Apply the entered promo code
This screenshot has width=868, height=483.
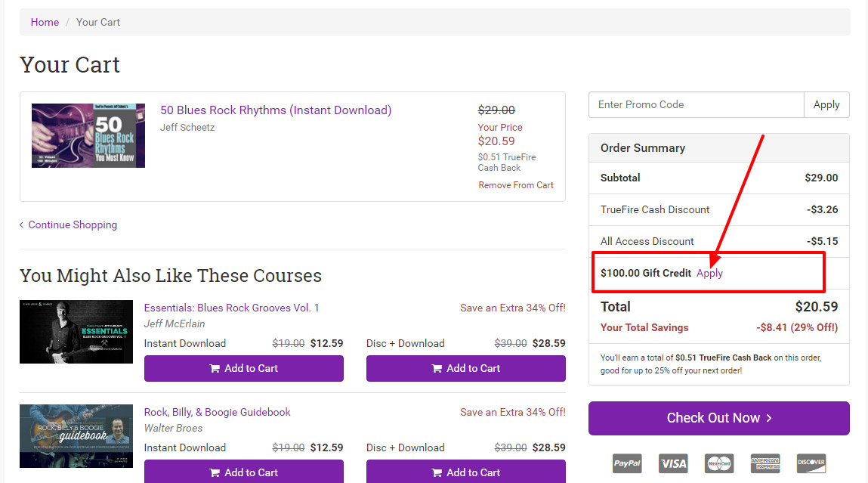pyautogui.click(x=826, y=105)
